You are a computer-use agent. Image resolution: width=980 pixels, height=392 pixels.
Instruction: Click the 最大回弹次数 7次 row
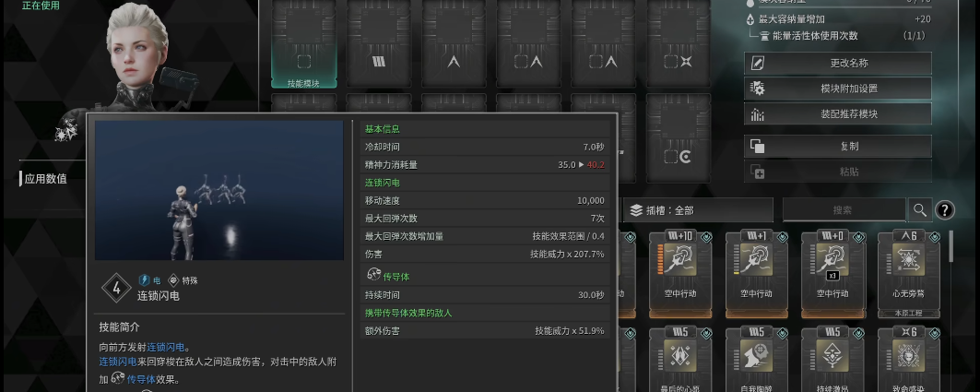click(x=484, y=219)
